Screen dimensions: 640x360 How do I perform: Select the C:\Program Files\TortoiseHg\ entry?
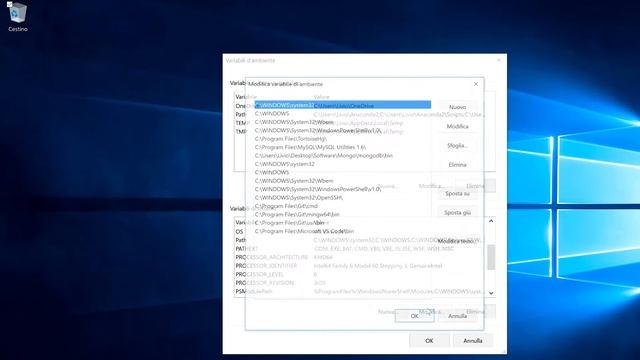[342, 139]
